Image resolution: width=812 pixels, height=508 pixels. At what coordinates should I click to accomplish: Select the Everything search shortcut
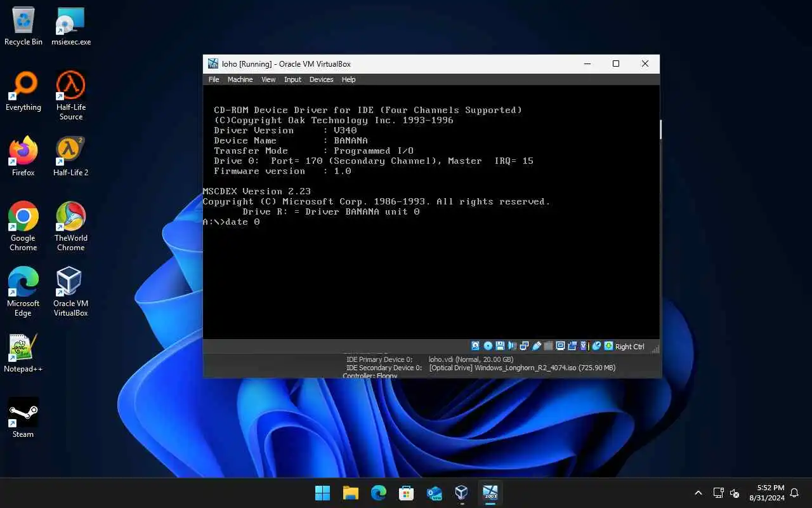[x=23, y=92]
